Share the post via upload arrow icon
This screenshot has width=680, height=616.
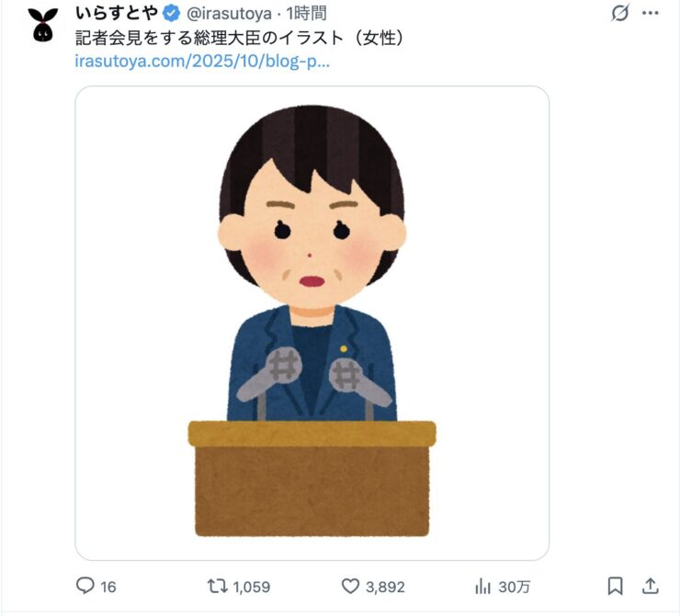pos(650,586)
